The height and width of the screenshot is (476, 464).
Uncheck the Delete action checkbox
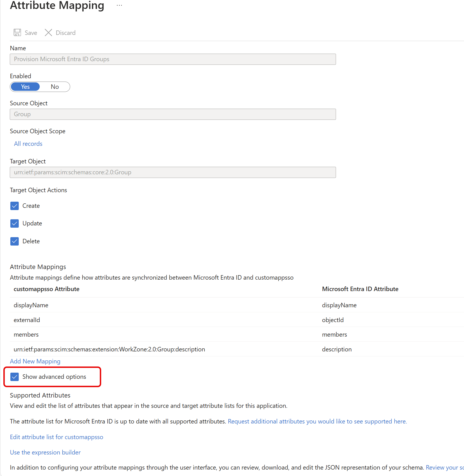[x=15, y=241]
